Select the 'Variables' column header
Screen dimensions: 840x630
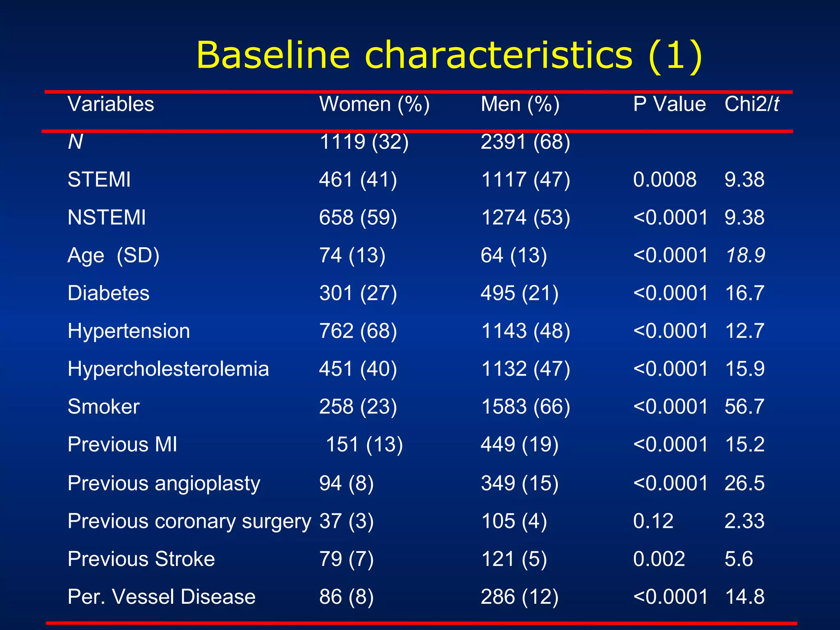111,104
